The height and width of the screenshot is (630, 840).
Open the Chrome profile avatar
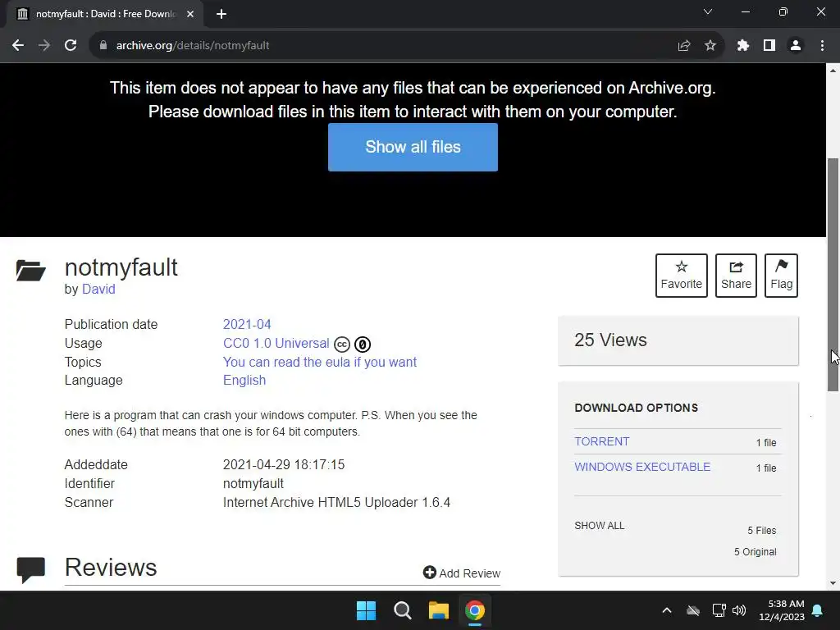click(796, 46)
